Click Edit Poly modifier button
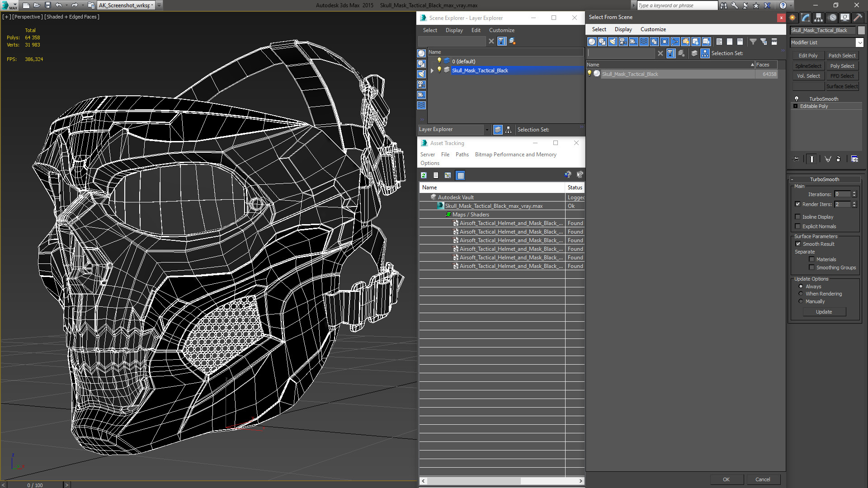Screen dimensions: 868x488 tap(808, 56)
